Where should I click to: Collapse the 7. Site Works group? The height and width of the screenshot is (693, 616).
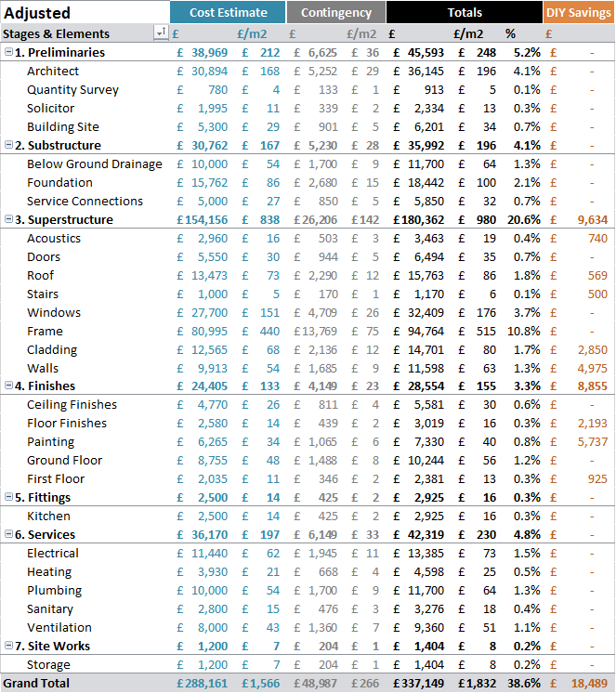pyautogui.click(x=8, y=646)
